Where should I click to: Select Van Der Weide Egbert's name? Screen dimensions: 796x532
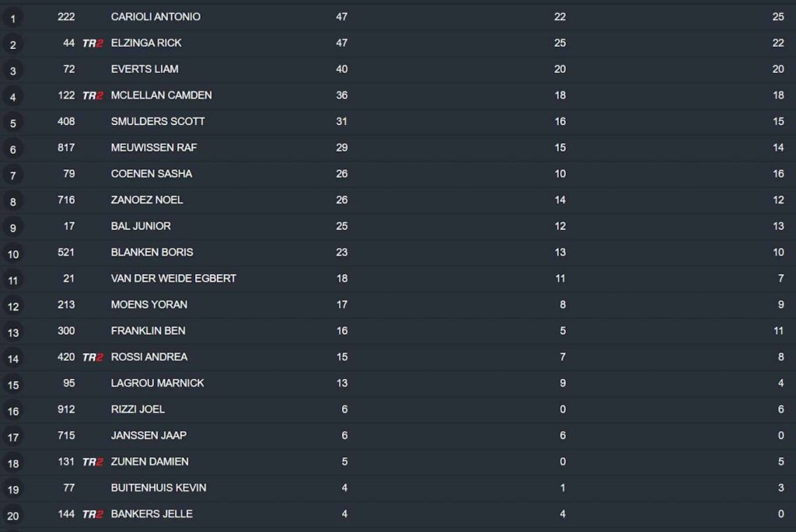[x=173, y=278]
